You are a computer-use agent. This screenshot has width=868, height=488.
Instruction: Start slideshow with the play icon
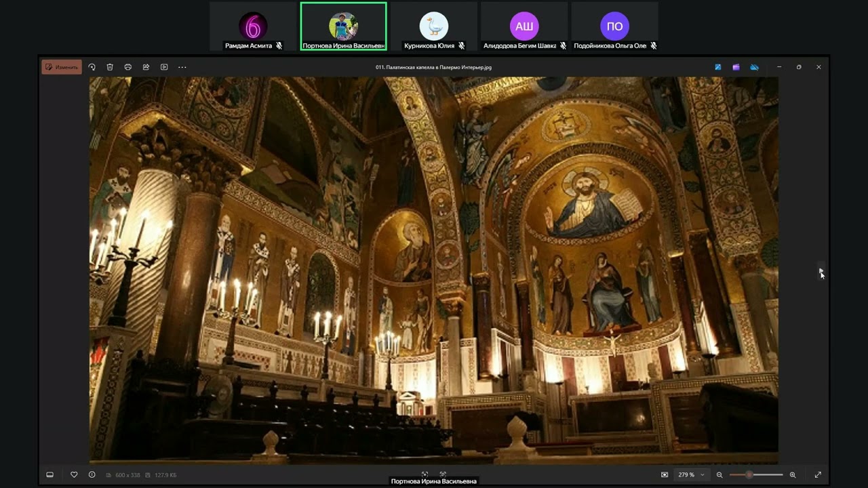tap(164, 67)
